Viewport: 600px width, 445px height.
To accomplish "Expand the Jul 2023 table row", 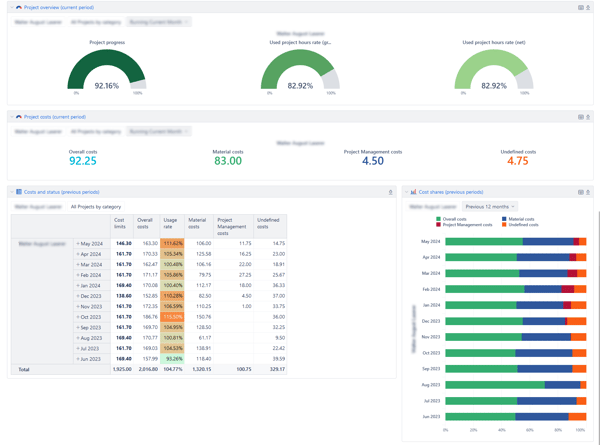I will pos(78,349).
